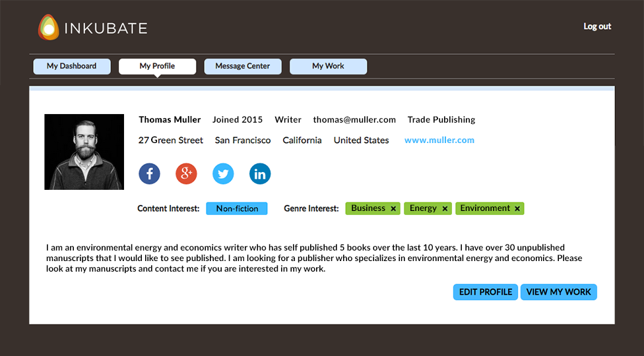Click the biography paragraph text
Viewport: 644px width, 356px height.
point(314,258)
